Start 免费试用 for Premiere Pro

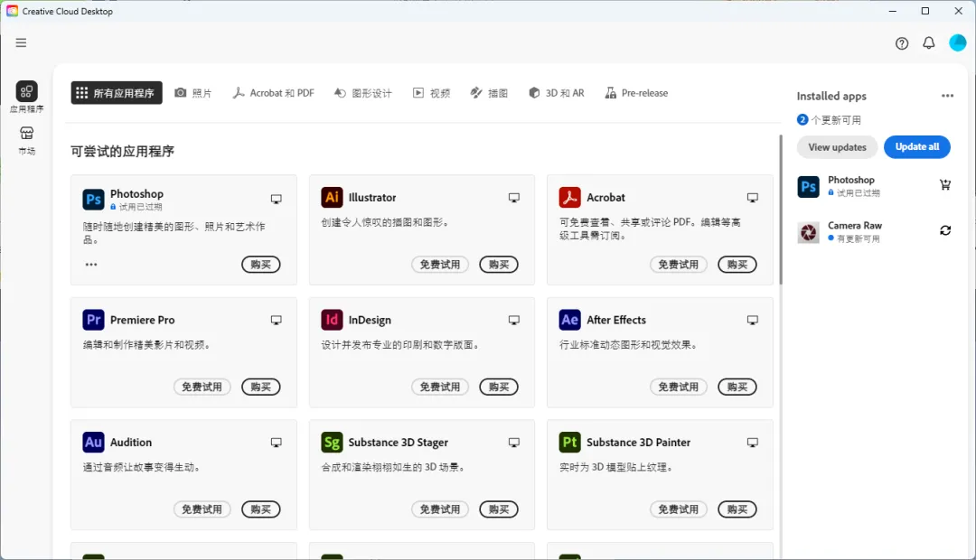202,387
